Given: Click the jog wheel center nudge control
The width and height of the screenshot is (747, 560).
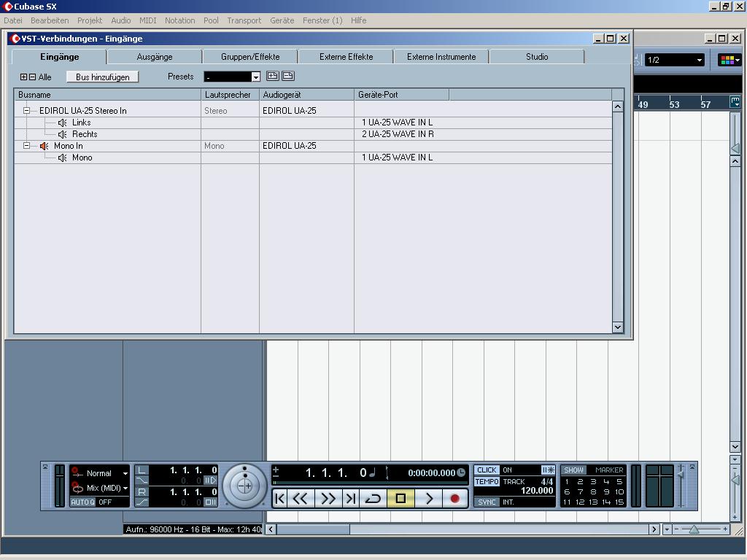Looking at the screenshot, I should [x=245, y=486].
